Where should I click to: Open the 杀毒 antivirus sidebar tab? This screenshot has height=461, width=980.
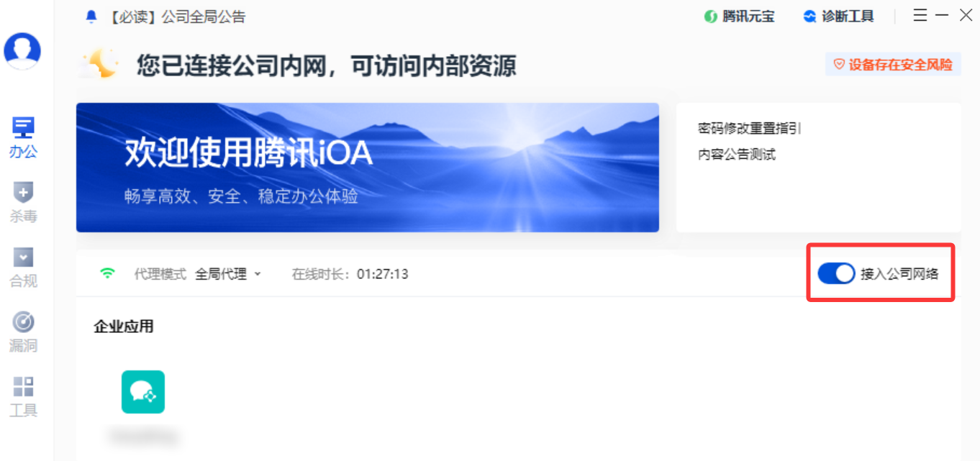23,203
